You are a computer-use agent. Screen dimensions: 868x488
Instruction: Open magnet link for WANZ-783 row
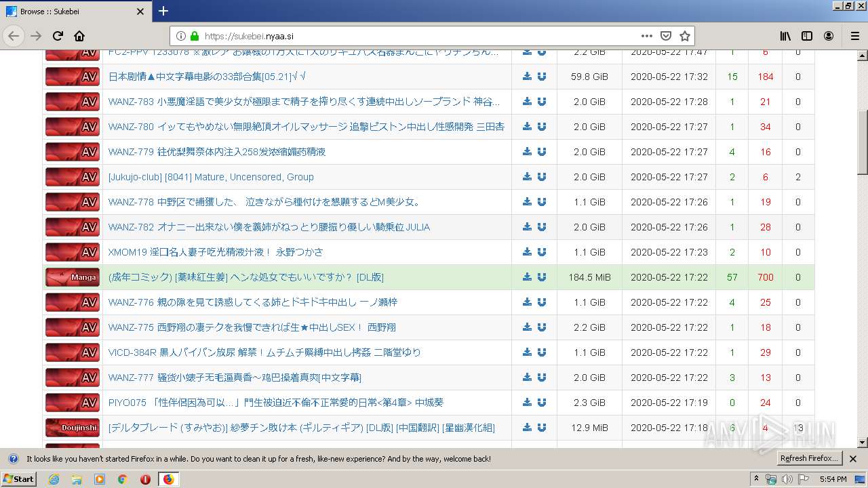(542, 102)
